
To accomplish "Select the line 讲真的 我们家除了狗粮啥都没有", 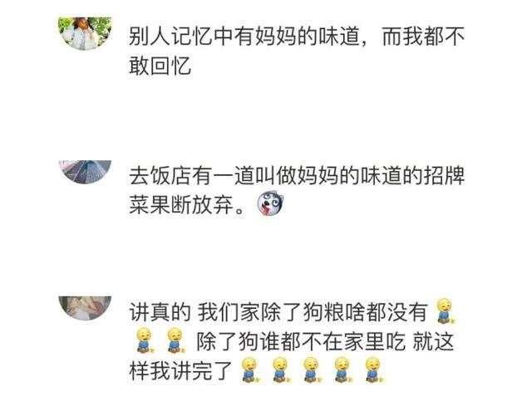I will (278, 311).
